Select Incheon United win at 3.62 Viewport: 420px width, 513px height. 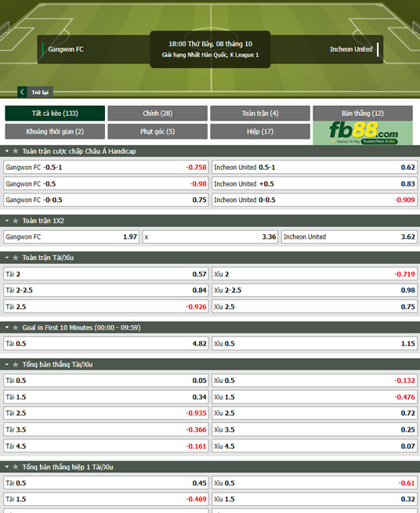349,237
